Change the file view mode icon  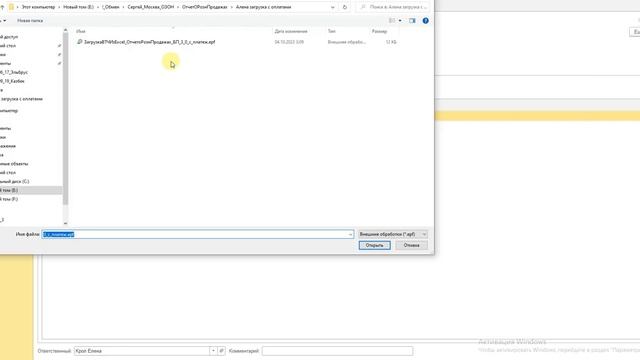(x=392, y=20)
